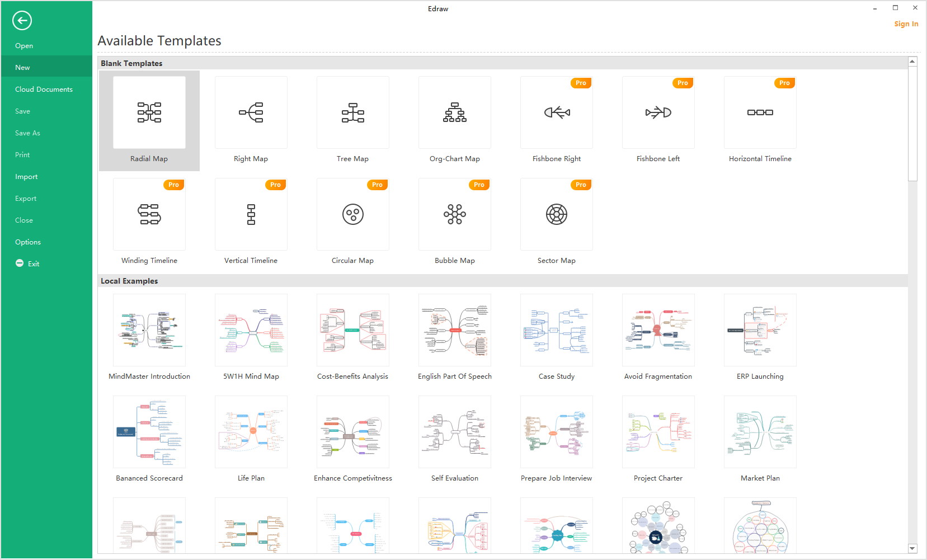Screen dimensions: 927x560
Task: Select the Winding Timeline template
Action: [149, 215]
